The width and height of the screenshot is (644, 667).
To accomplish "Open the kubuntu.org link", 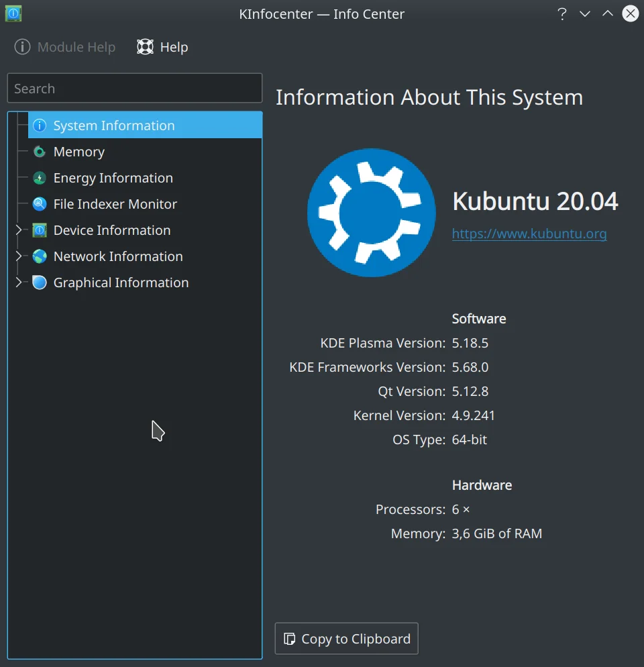I will [529, 234].
